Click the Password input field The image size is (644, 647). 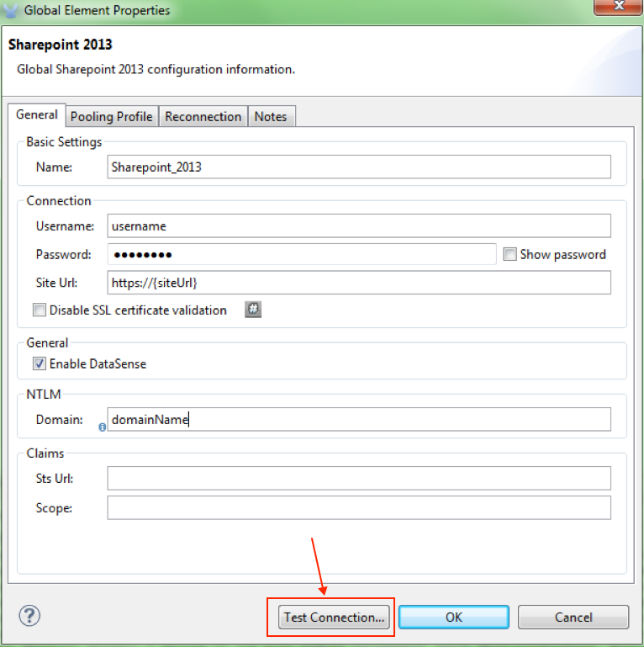click(302, 254)
